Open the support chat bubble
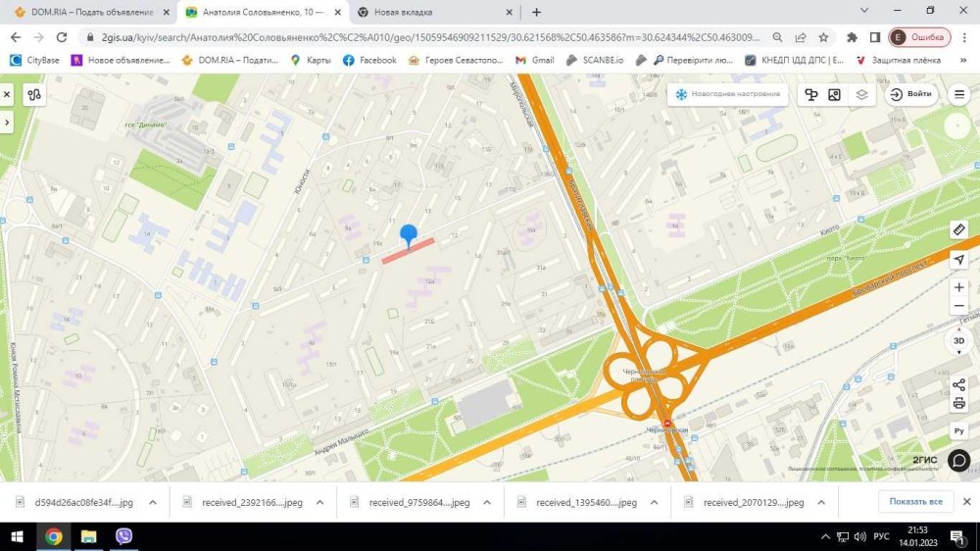The height and width of the screenshot is (551, 980). tap(958, 460)
